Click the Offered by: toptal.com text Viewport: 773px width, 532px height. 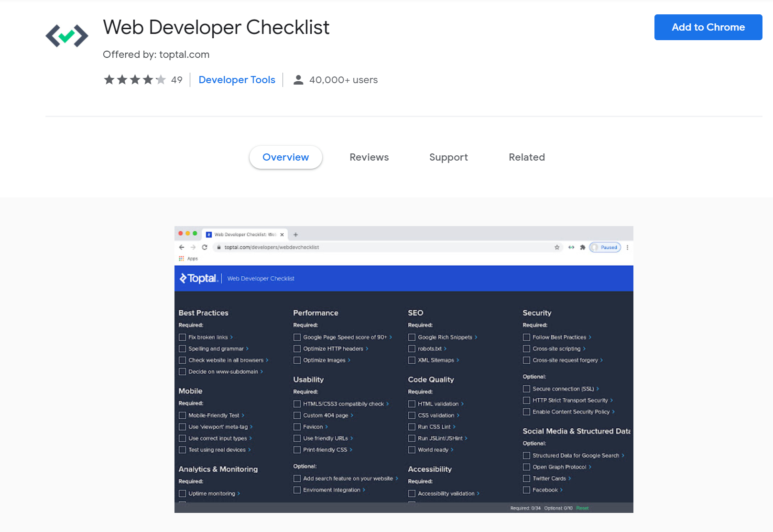coord(156,54)
